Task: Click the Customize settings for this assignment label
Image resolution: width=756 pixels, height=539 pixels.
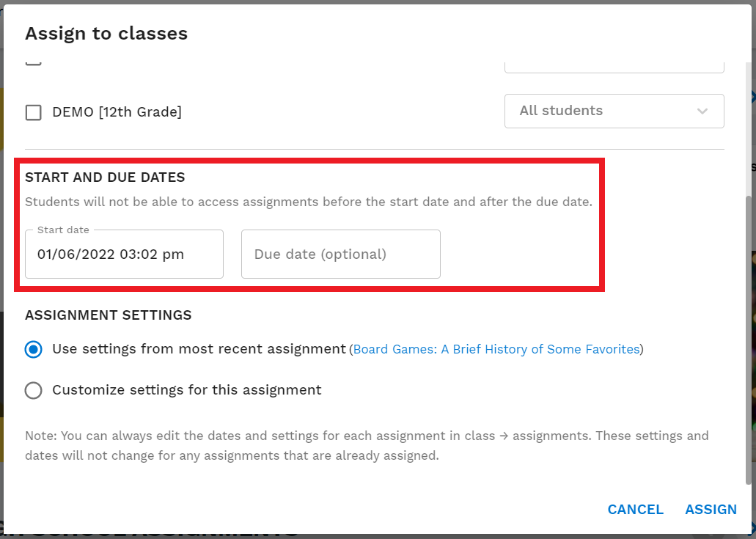Action: [x=187, y=389]
